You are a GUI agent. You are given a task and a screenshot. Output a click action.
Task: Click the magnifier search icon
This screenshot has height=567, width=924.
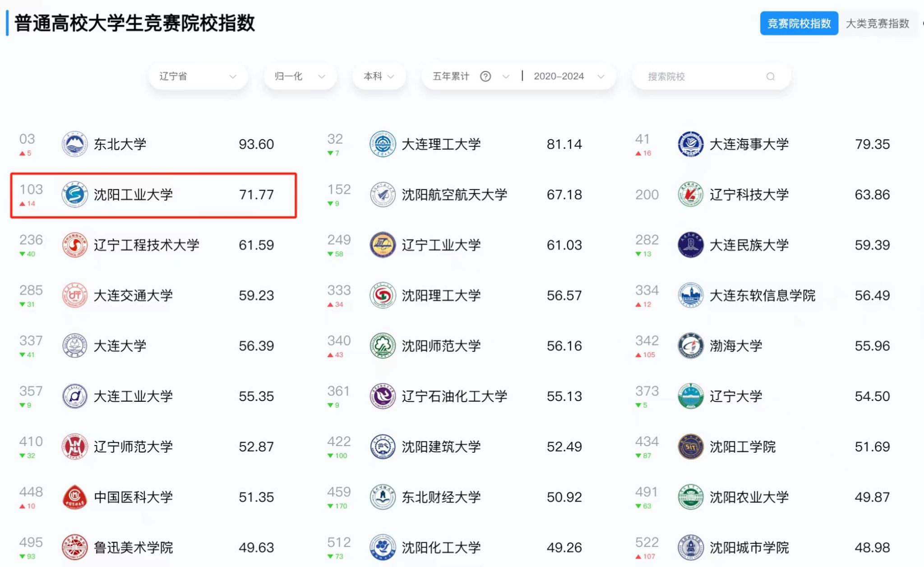pyautogui.click(x=771, y=77)
